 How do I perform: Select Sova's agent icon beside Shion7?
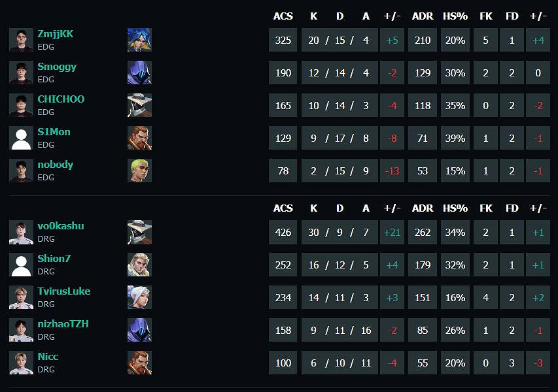[139, 264]
